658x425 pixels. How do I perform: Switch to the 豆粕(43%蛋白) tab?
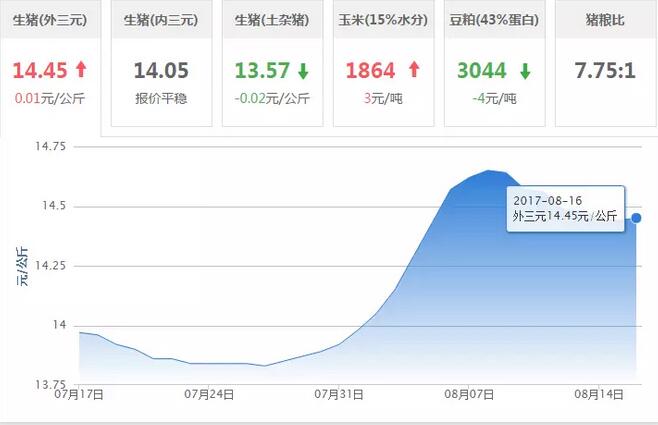tap(494, 20)
